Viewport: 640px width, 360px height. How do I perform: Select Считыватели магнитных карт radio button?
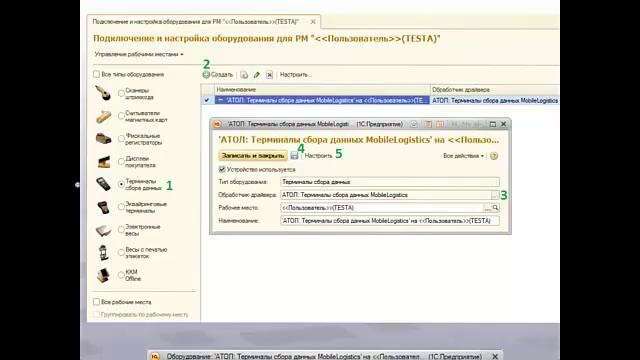point(121,116)
